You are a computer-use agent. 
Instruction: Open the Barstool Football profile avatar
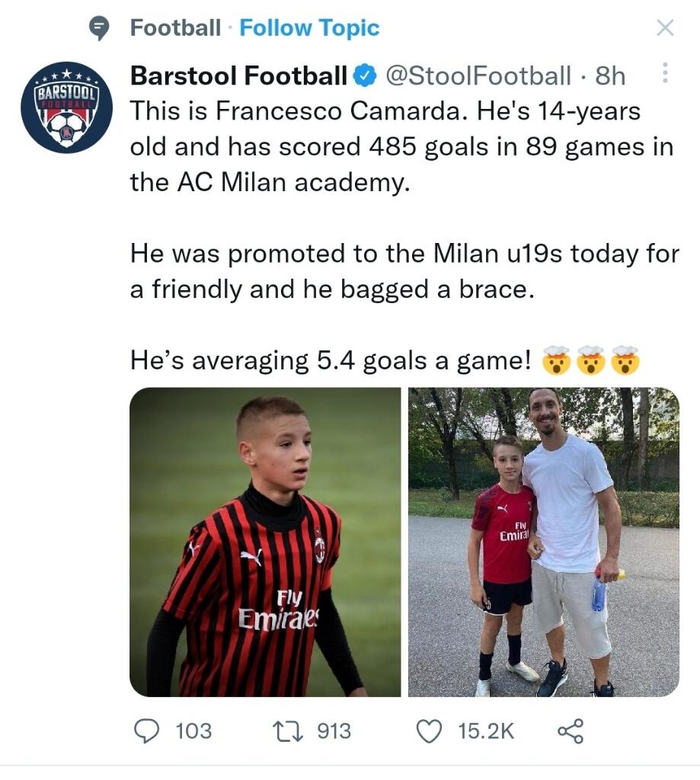point(67,107)
